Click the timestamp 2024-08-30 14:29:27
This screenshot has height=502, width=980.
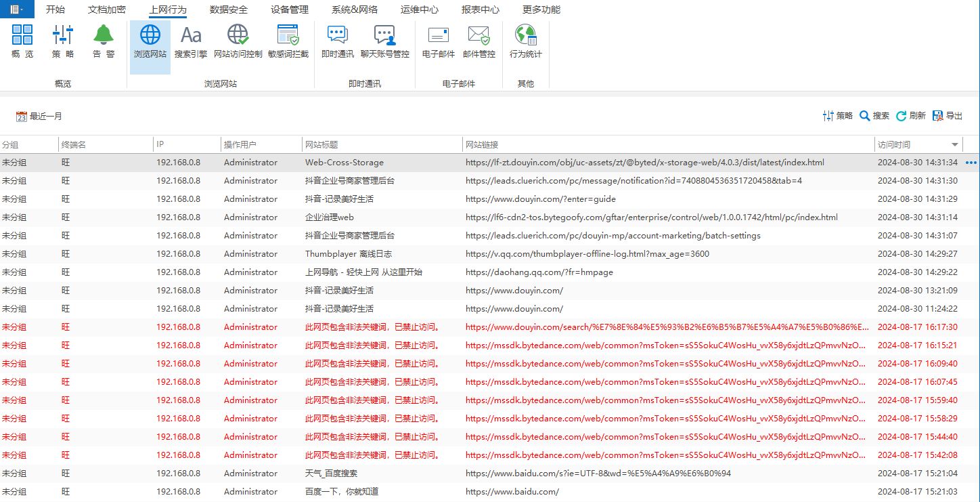(918, 254)
